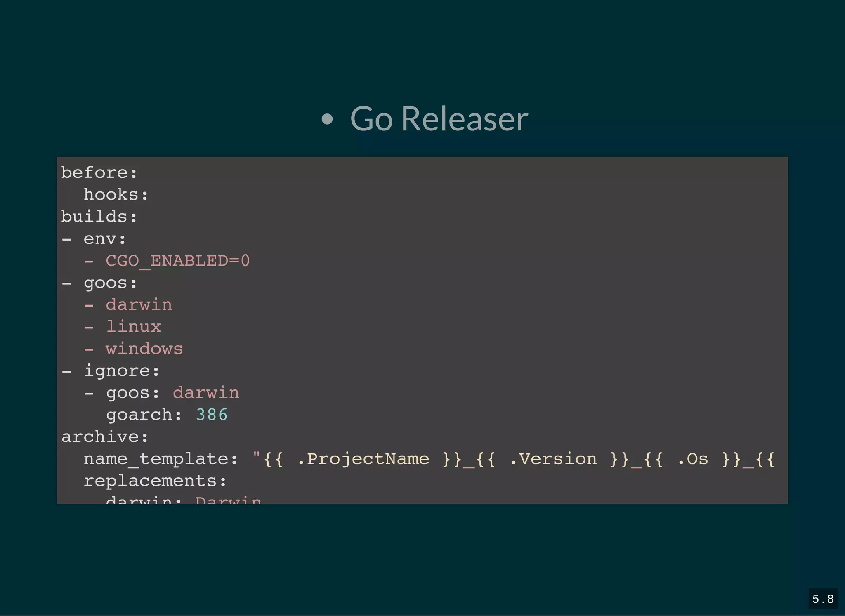845x616 pixels.
Task: Click the '{{ .Version }}' template token
Action: (552, 459)
